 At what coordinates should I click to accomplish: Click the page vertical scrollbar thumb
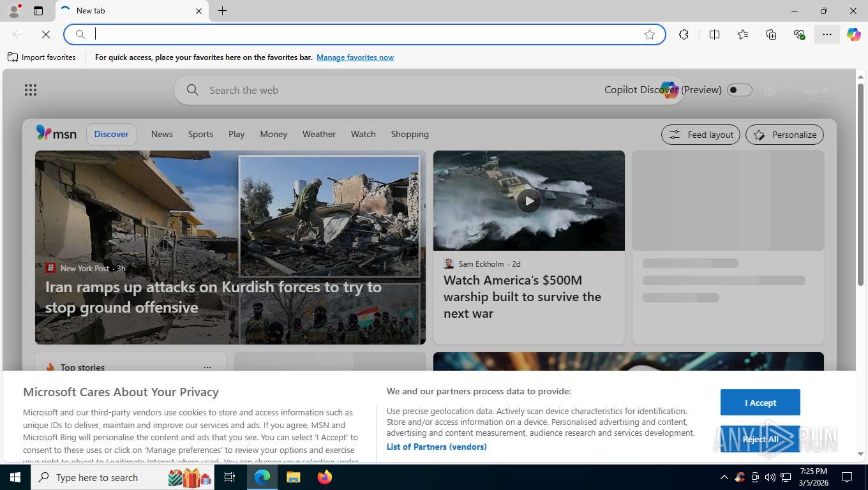click(860, 184)
